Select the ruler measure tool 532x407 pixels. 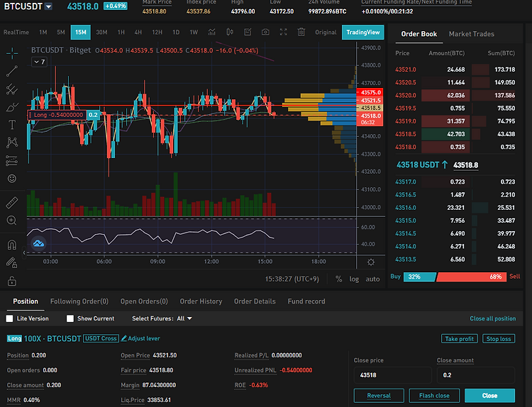12,203
